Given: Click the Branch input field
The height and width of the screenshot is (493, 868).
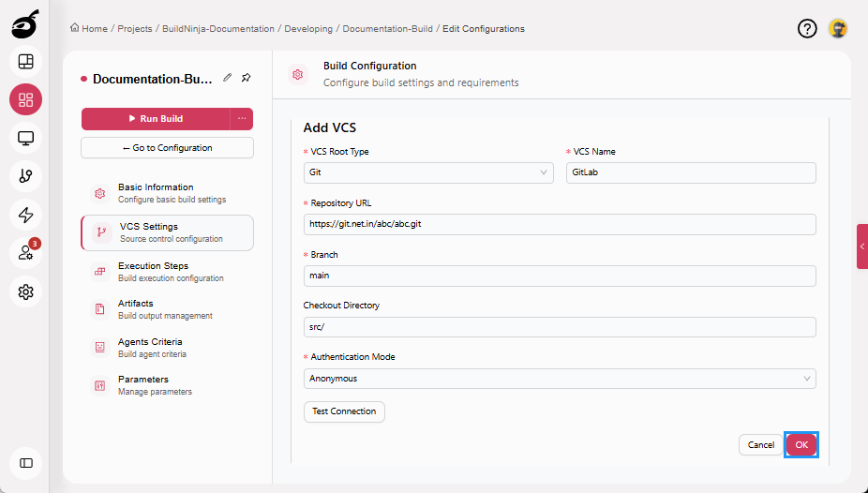Looking at the screenshot, I should [560, 276].
